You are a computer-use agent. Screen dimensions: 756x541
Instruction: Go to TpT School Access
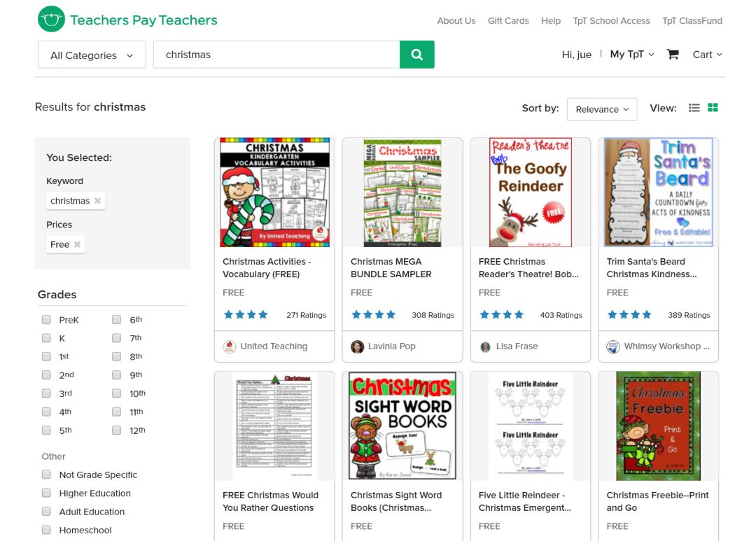coord(611,21)
